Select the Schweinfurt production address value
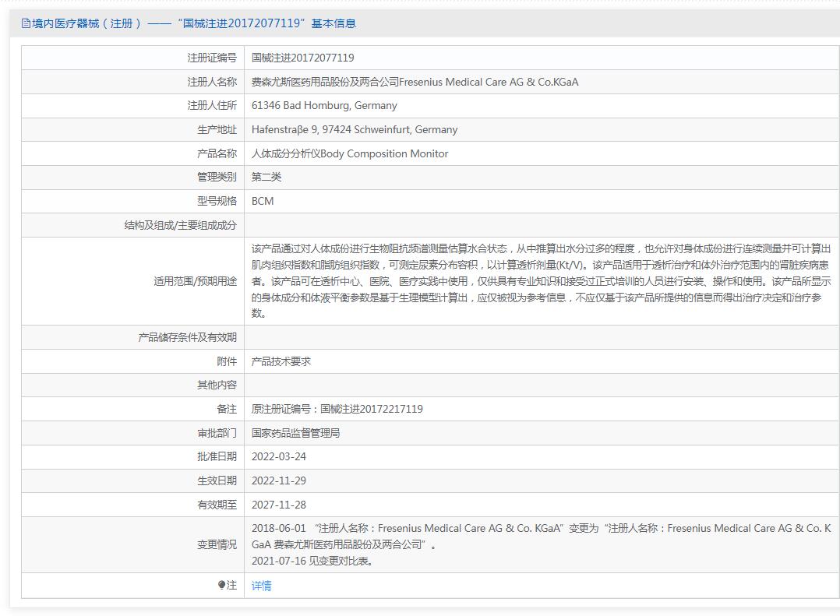This screenshot has width=840, height=616. 355,129
